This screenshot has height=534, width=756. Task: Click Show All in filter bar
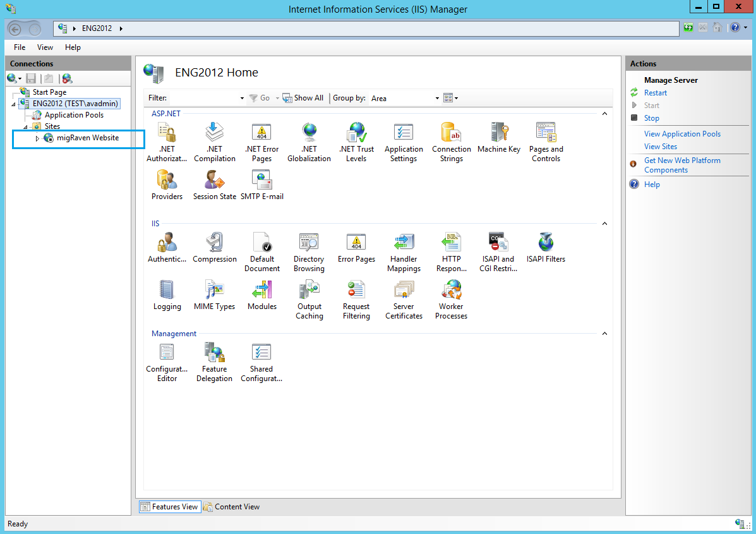point(303,98)
